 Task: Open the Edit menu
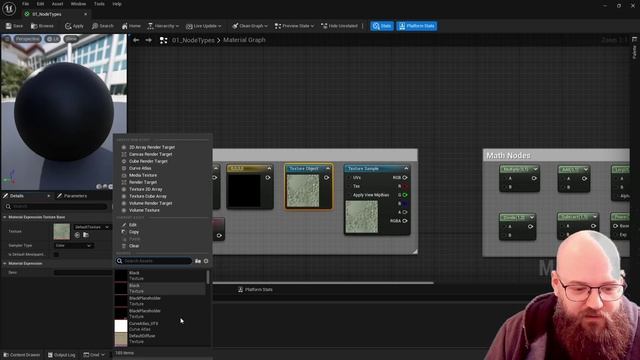coord(40,4)
